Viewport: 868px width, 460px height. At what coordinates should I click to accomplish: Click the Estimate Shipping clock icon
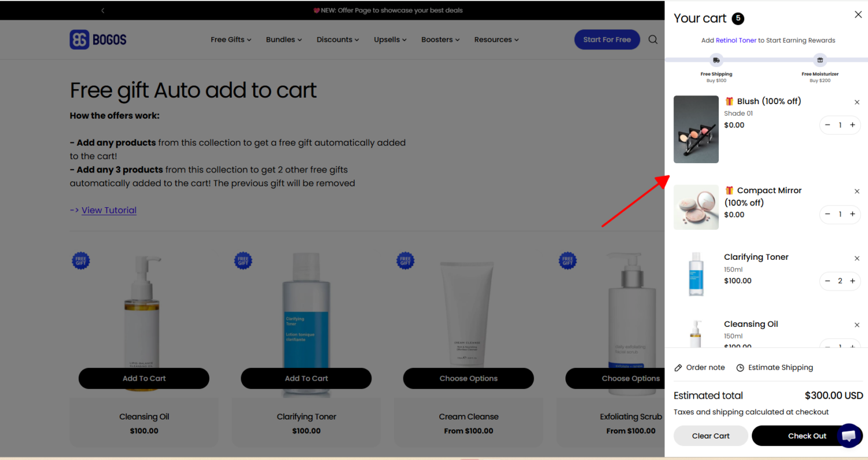(740, 367)
